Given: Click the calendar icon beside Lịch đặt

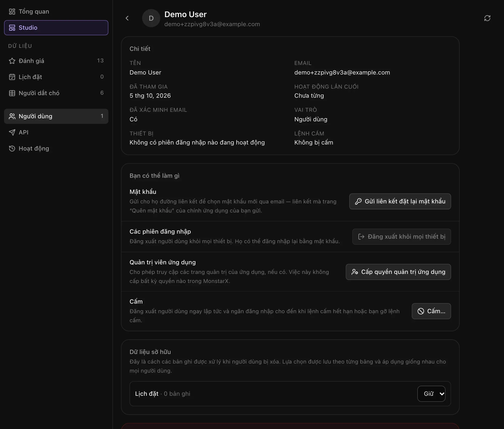Looking at the screenshot, I should (x=12, y=77).
